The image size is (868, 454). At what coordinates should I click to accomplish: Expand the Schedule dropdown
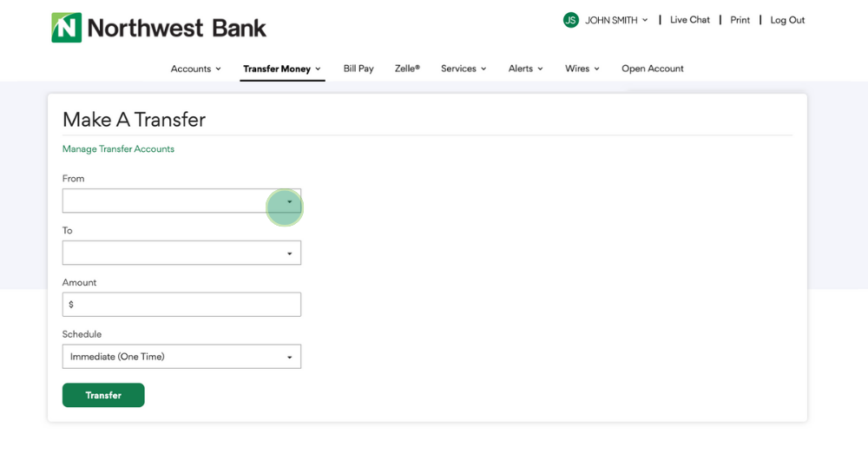pos(181,357)
